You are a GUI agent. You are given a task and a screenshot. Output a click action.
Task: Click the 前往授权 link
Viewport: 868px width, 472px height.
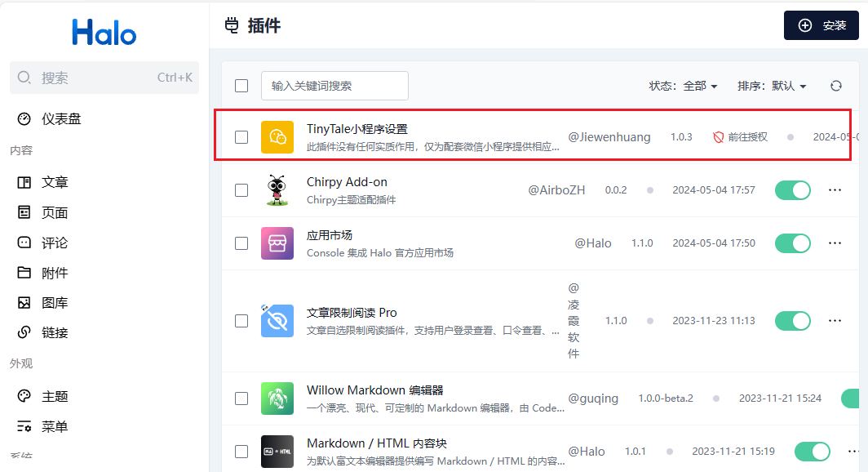(x=747, y=137)
